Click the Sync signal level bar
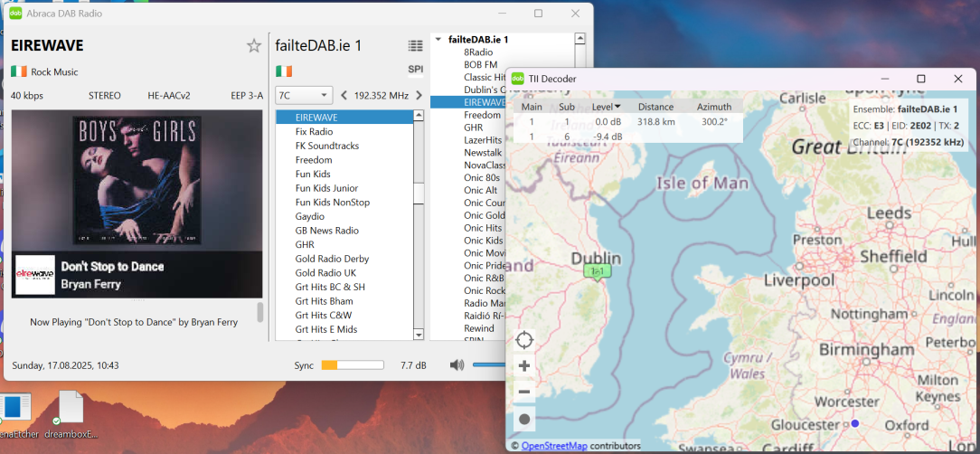 pos(353,365)
